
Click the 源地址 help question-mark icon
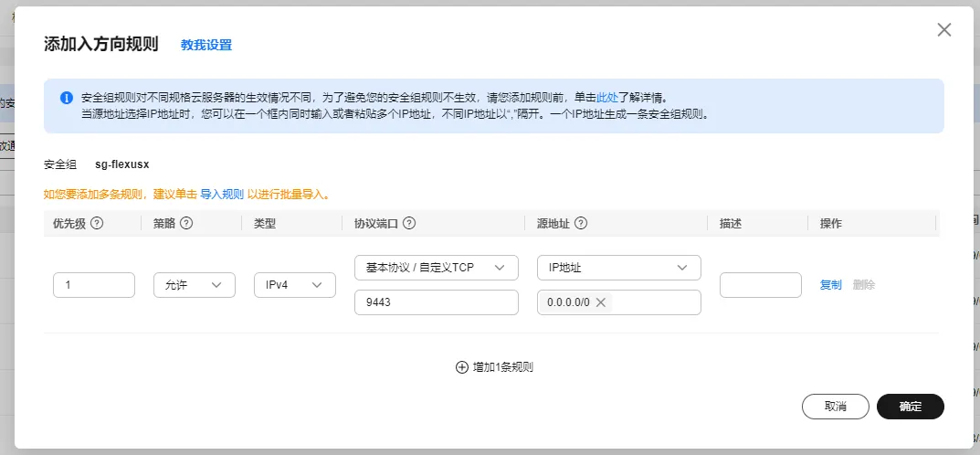(x=580, y=223)
